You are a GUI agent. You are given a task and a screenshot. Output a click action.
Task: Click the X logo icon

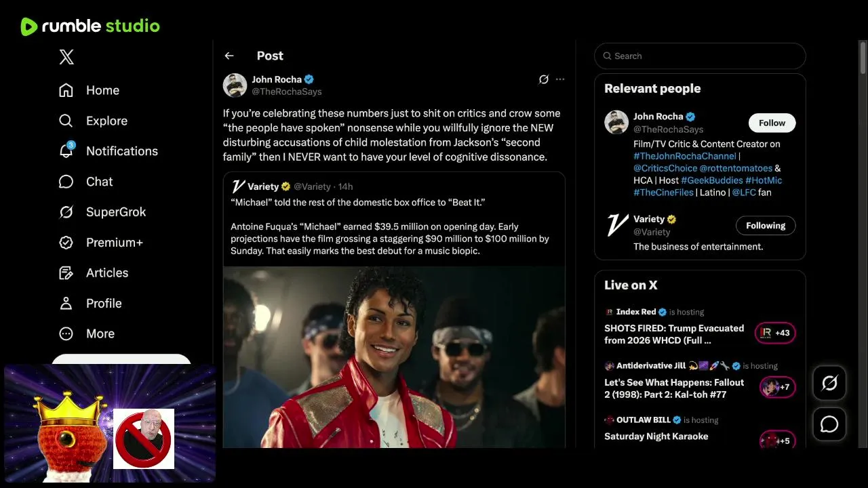click(66, 57)
